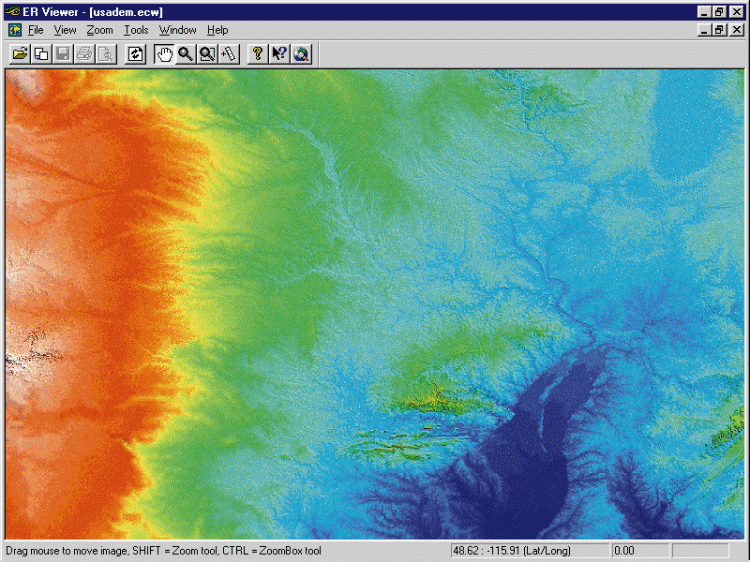This screenshot has width=750, height=562.
Task: Click the new window icon in toolbar
Action: point(41,54)
